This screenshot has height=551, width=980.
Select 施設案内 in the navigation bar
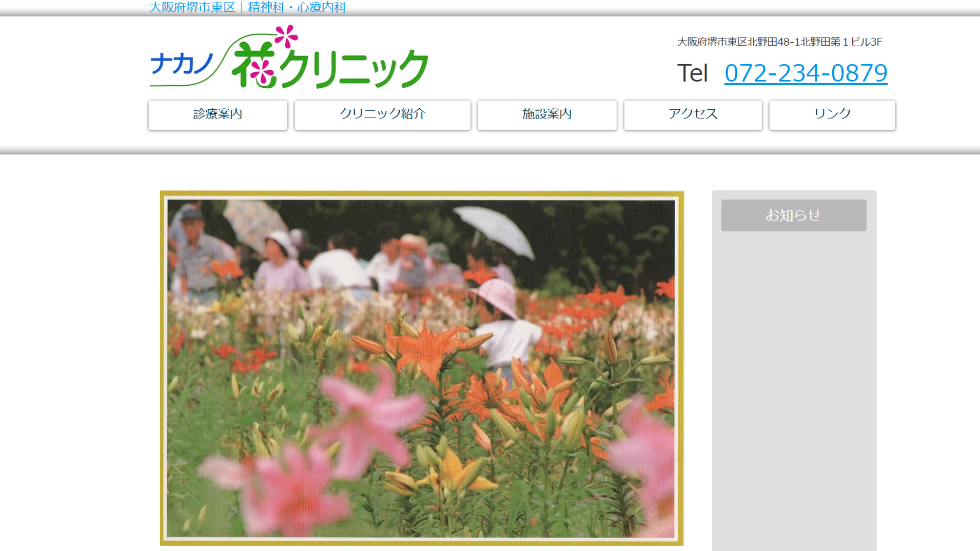(x=547, y=114)
